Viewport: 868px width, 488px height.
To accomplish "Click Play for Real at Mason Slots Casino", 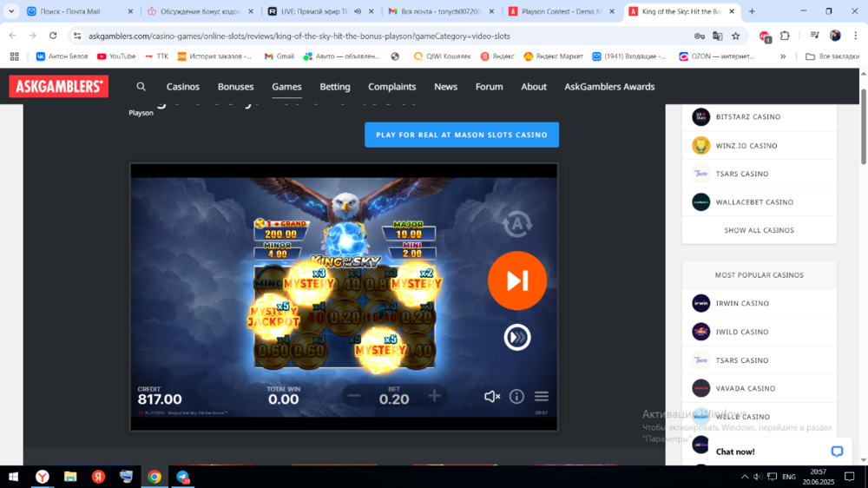I will pos(462,135).
